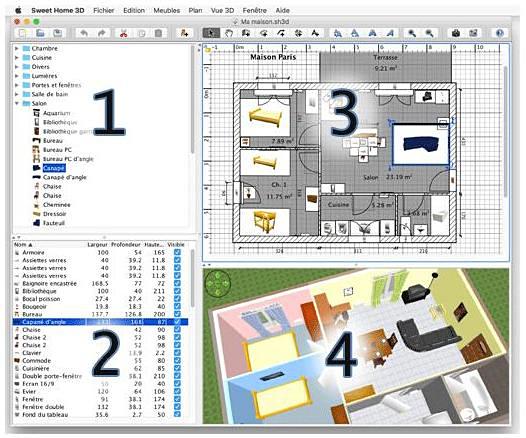This screenshot has height=438, width=526.
Task: Open the Help icon in the toolbar
Action: click(x=499, y=33)
